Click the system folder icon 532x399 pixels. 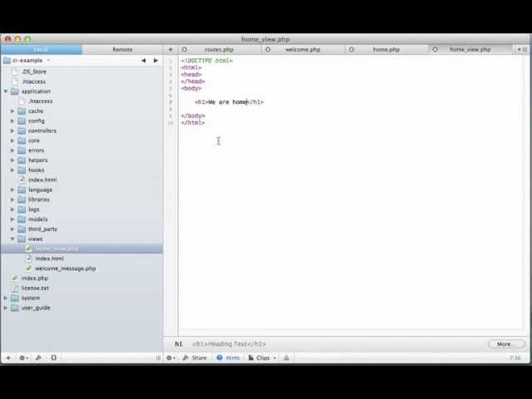15,298
